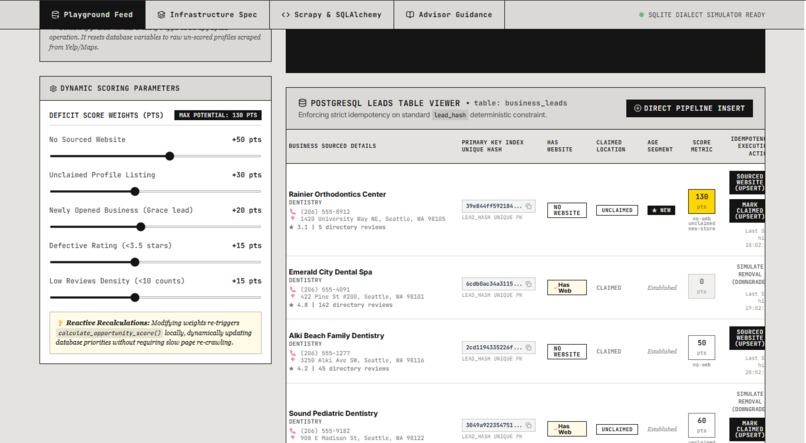
Task: Open the Scrapy & SQLAlchemy tab
Action: click(x=332, y=14)
